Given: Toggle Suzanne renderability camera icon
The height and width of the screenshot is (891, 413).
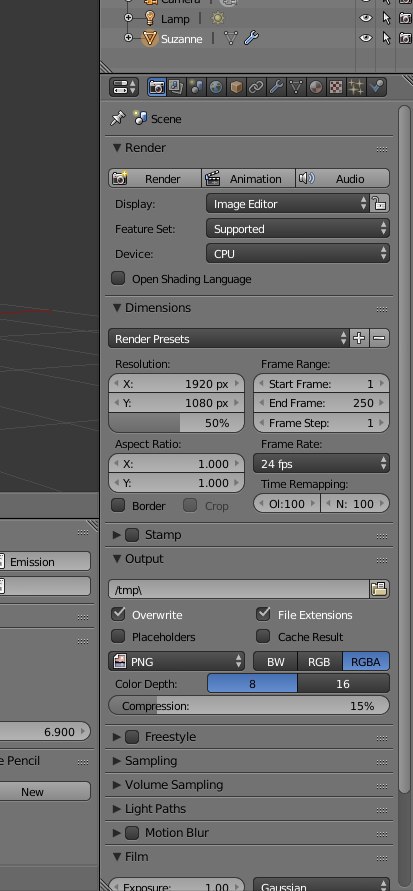Looking at the screenshot, I should pos(406,38).
